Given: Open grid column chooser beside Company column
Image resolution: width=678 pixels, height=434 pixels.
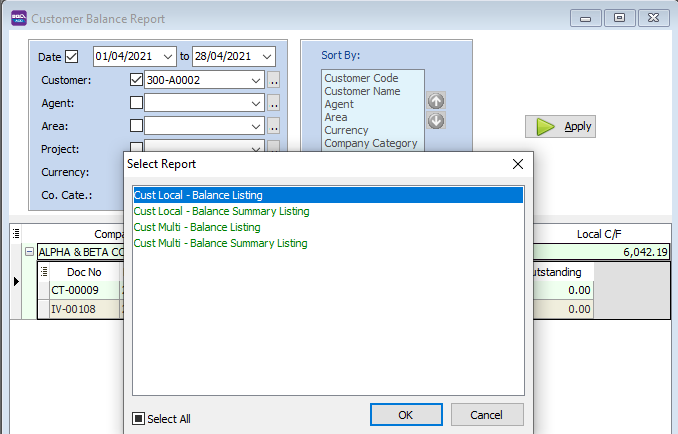Looking at the screenshot, I should pos(16,234).
